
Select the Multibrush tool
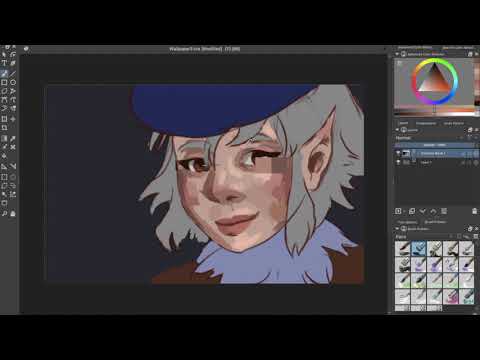click(13, 109)
